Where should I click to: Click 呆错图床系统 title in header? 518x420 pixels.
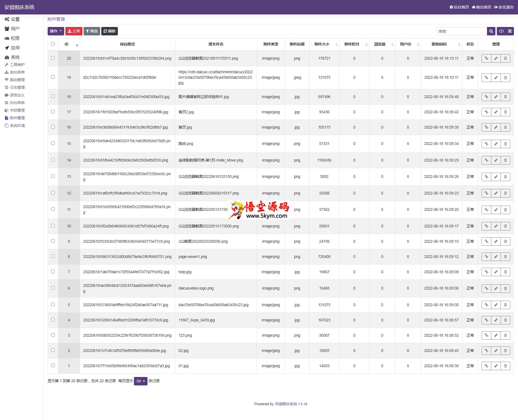pyautogui.click(x=19, y=7)
